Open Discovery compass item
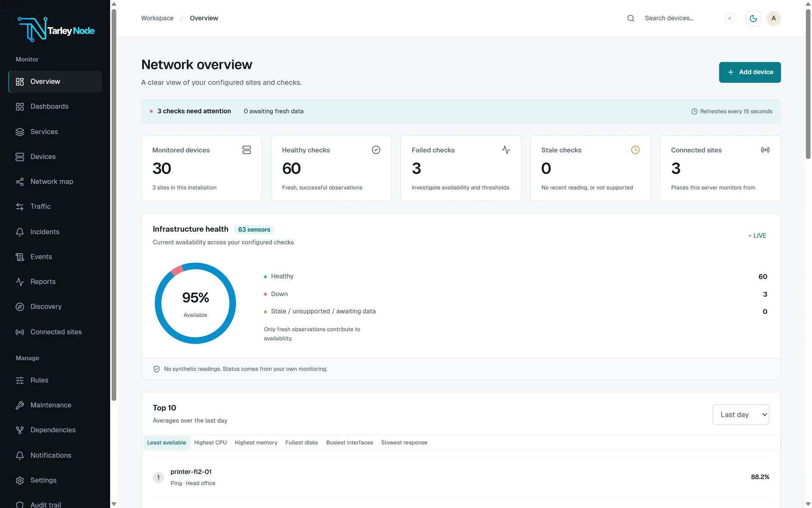Image resolution: width=812 pixels, height=508 pixels. (55, 307)
